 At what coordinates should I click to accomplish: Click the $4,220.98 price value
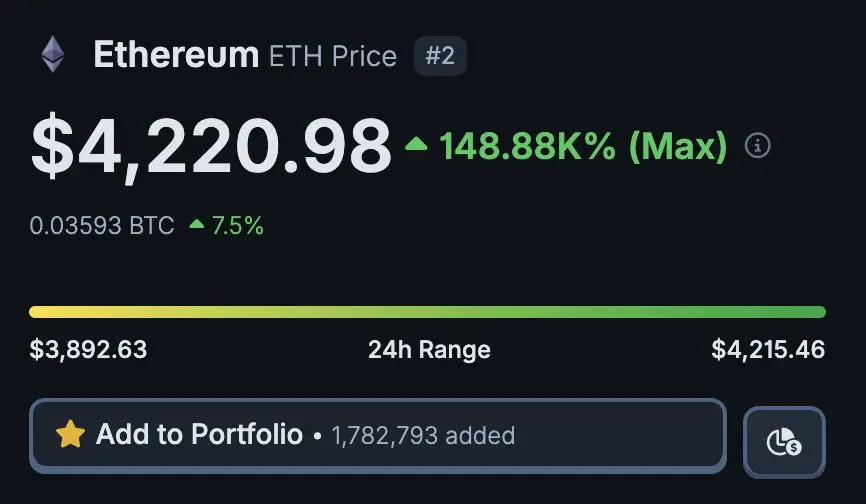211,146
